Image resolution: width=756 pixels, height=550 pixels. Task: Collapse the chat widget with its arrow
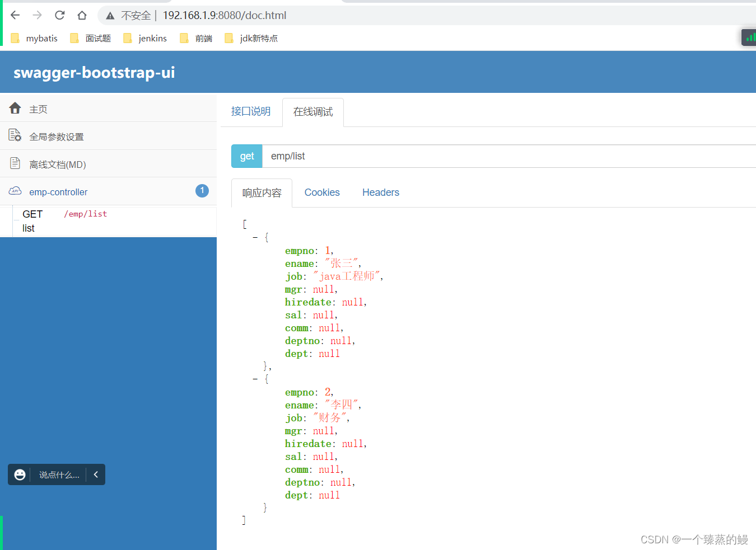click(95, 474)
